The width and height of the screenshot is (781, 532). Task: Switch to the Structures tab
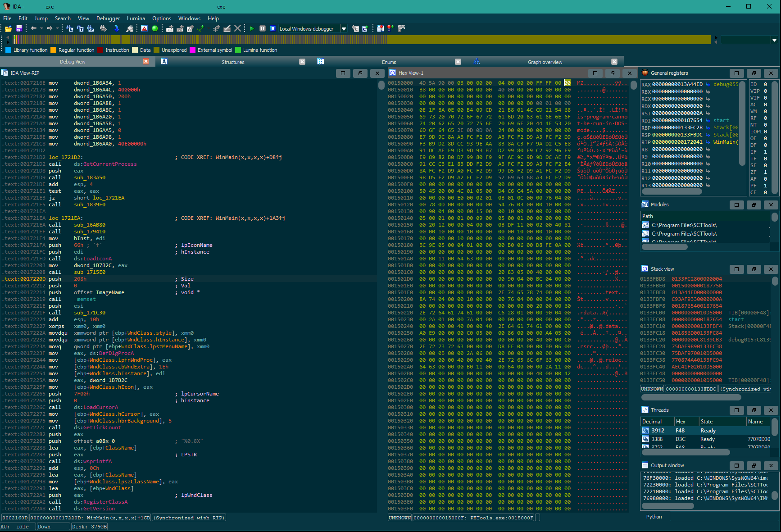point(232,62)
